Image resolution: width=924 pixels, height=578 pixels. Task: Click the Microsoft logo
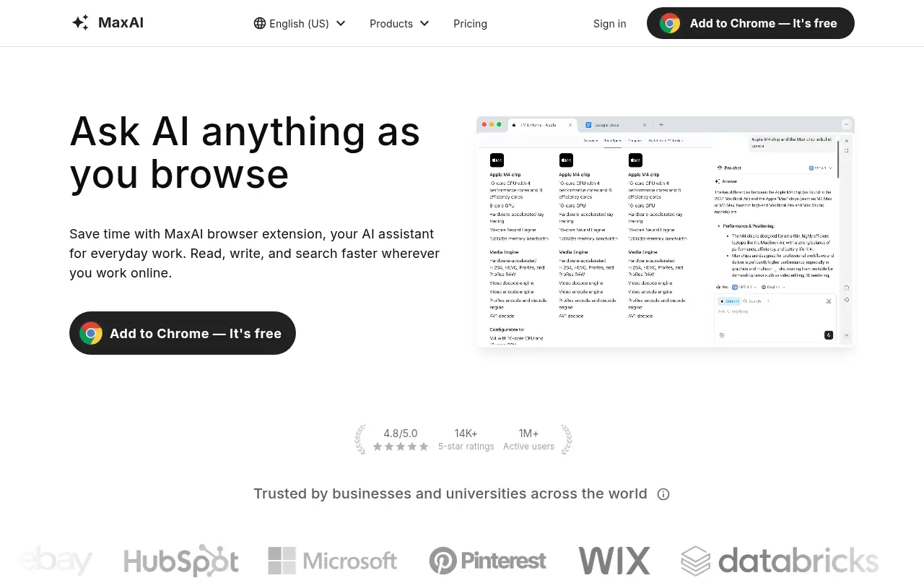click(333, 561)
